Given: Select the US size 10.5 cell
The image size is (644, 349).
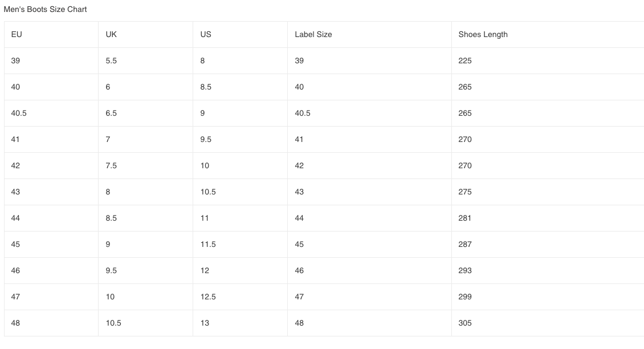Looking at the screenshot, I should [x=208, y=192].
